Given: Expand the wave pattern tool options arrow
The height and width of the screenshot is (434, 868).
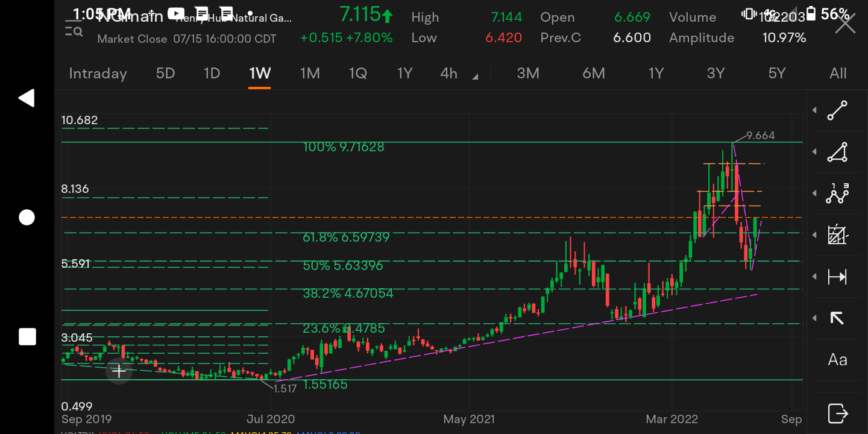Looking at the screenshot, I should tap(815, 193).
